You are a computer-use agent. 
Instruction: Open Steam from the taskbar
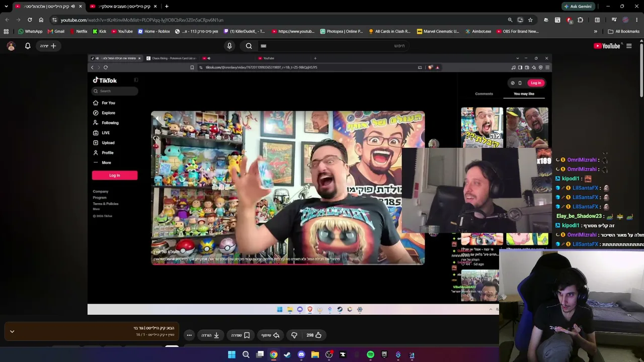pyautogui.click(x=287, y=355)
